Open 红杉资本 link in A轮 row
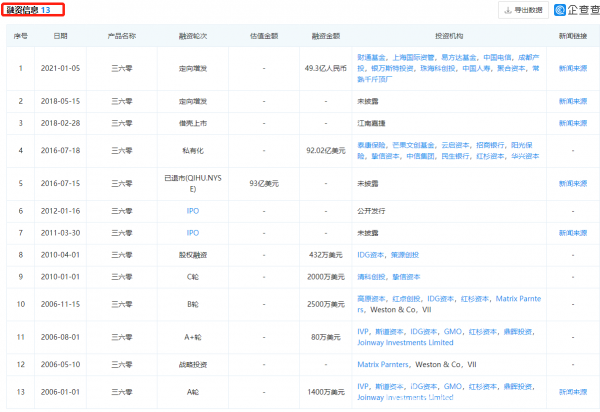This screenshot has width=600, height=412. point(483,386)
